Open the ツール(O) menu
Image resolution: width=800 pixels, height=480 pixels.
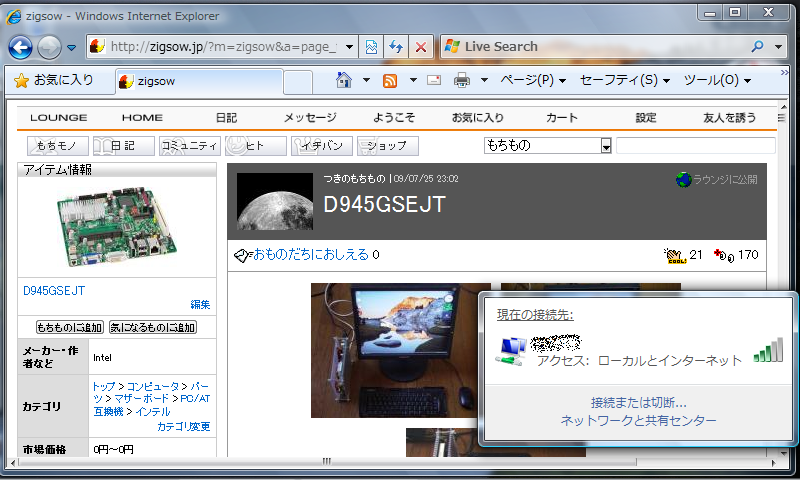(x=717, y=80)
